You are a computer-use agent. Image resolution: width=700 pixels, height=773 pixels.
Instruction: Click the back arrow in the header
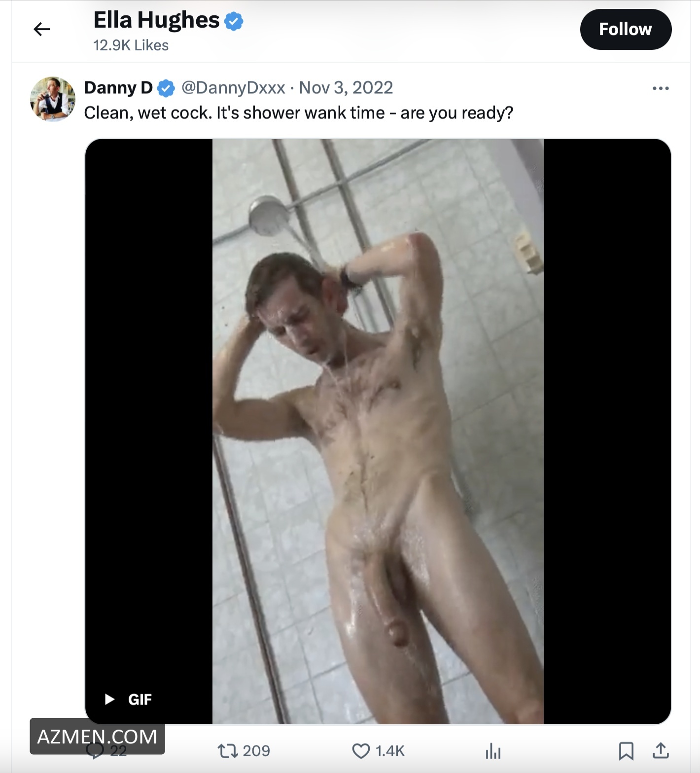coord(42,30)
